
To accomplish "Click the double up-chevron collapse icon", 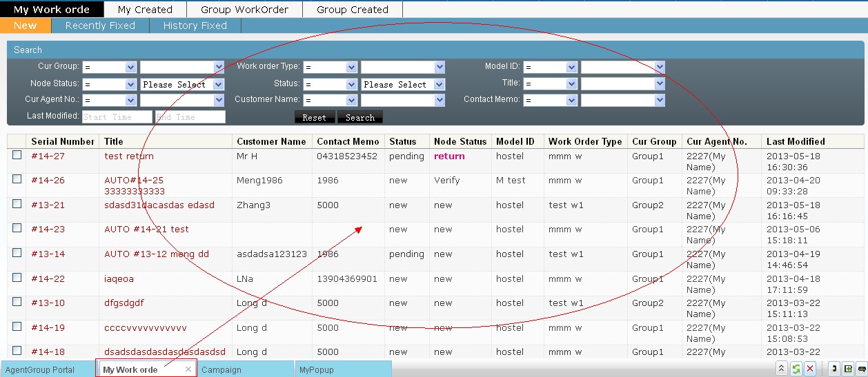I will tap(782, 369).
